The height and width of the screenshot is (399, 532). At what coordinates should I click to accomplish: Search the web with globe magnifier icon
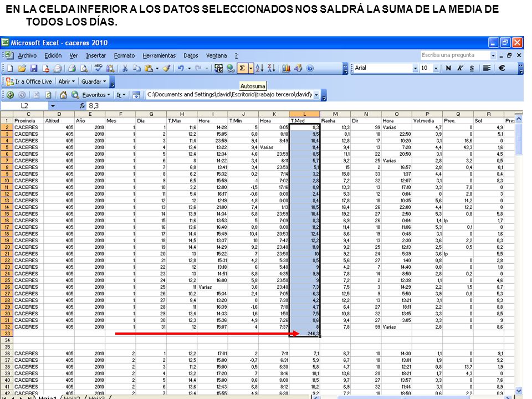point(75,95)
